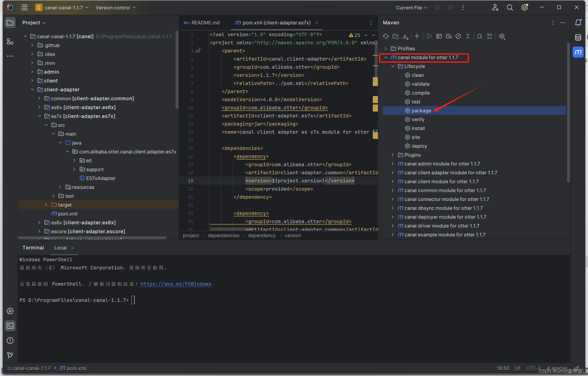Click the 25 warnings inspection indicator
This screenshot has width=588, height=376.
point(355,35)
